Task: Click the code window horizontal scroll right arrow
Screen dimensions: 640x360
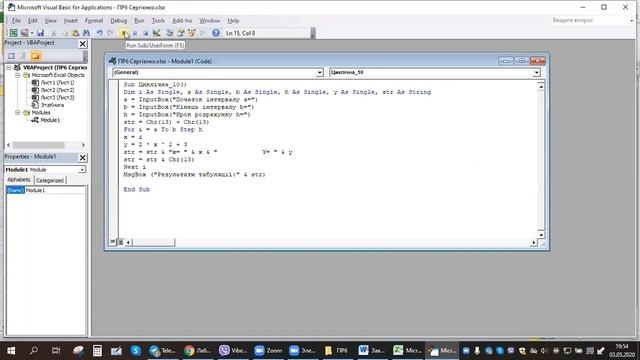Action: click(533, 242)
